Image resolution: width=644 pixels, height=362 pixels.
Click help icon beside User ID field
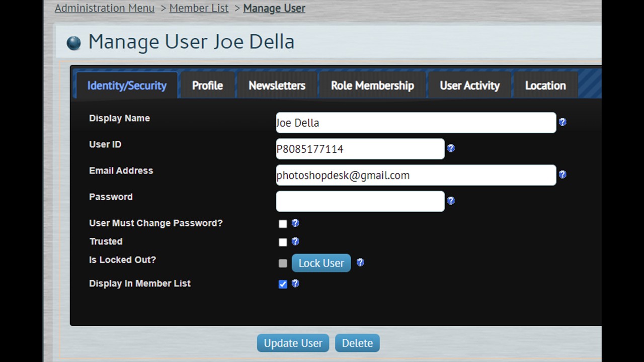point(451,148)
